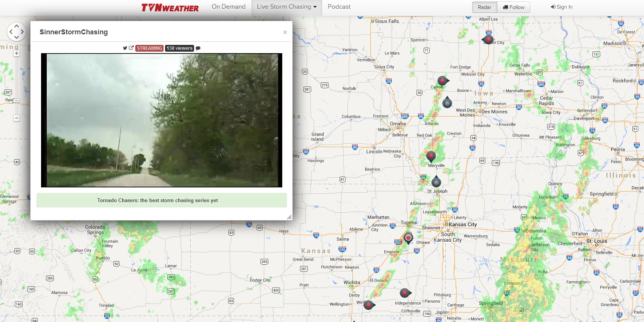Pan the map up with the arrow

click(x=17, y=26)
